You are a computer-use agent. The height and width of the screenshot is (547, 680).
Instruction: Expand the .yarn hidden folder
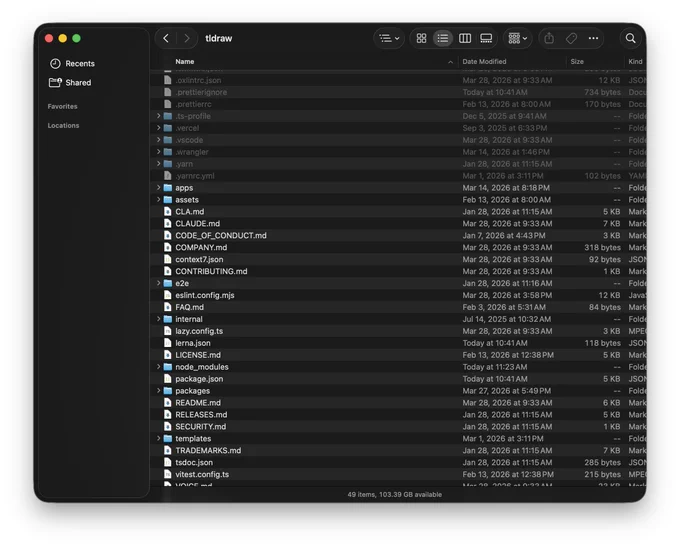click(158, 164)
